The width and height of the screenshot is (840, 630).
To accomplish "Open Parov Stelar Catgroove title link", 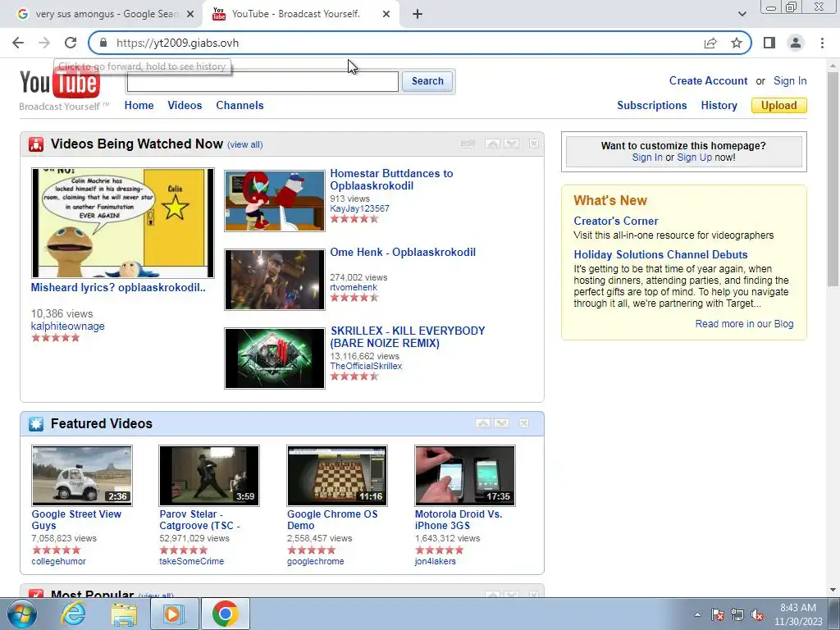I will point(199,519).
